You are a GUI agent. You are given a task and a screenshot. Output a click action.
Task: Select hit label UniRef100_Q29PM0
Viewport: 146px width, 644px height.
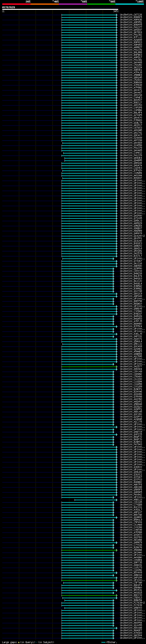coord(131,268)
